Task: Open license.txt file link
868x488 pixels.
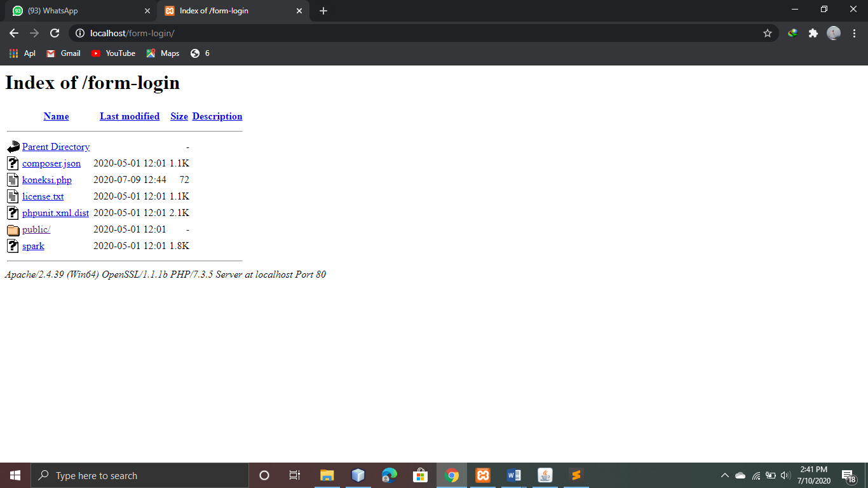Action: (43, 196)
